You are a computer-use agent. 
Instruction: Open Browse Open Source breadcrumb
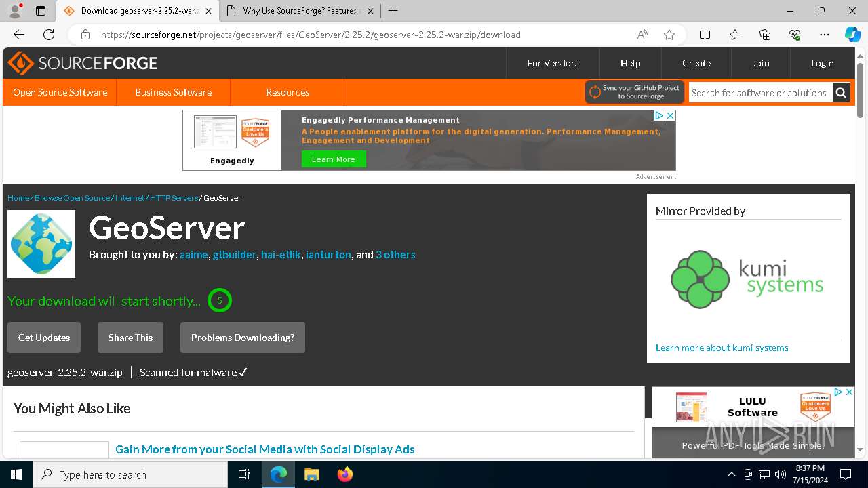72,198
